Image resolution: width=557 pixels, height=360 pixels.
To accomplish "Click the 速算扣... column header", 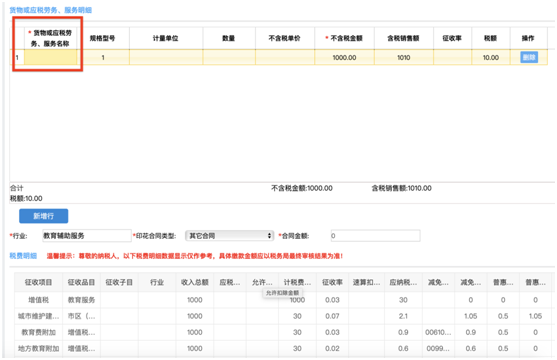I will (366, 282).
